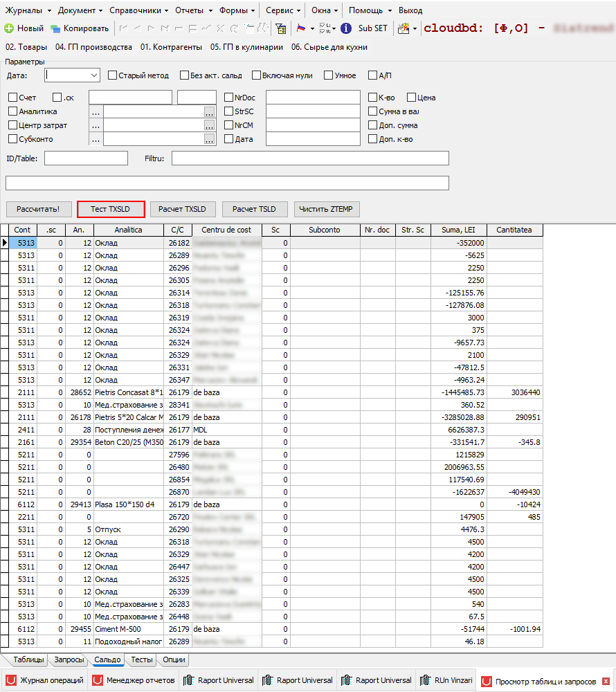Check the Включая нули option
This screenshot has height=692, width=616.
256,75
